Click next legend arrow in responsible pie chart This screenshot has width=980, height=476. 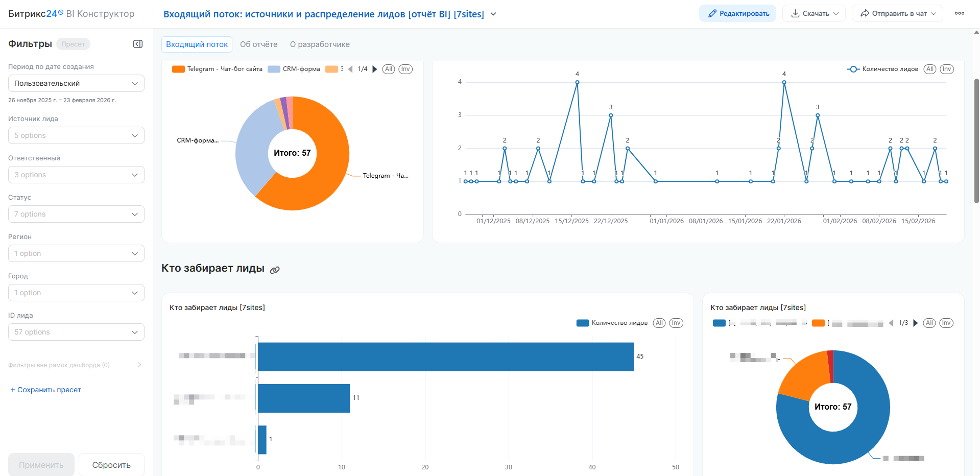(x=916, y=323)
